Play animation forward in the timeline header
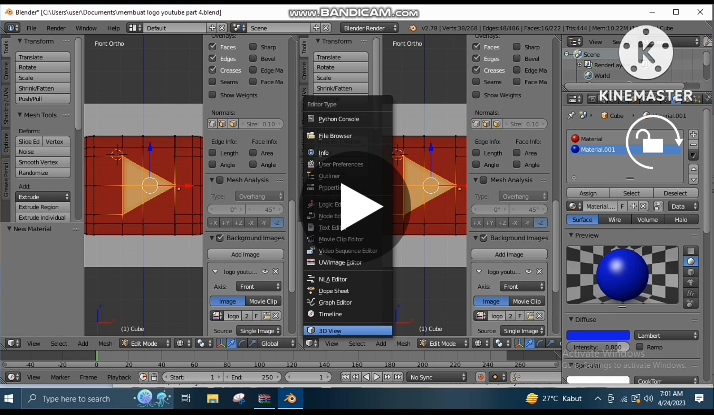The image size is (714, 415). (377, 377)
